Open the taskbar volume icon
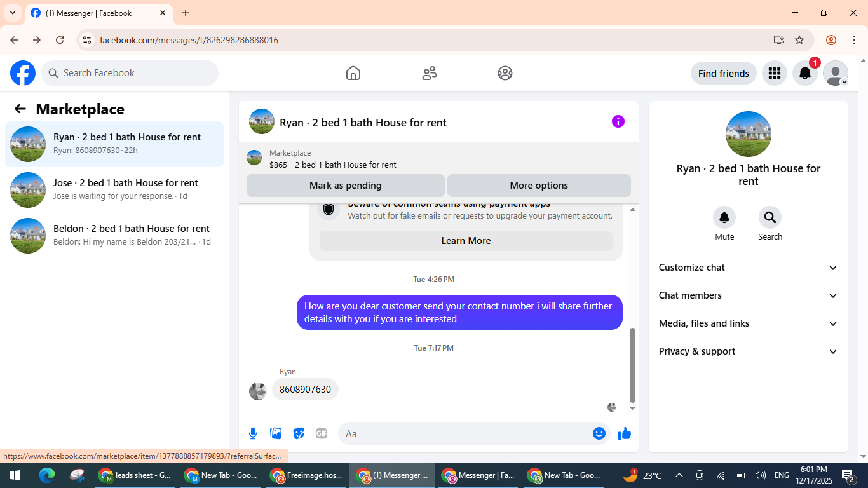This screenshot has height=488, width=868. click(760, 475)
